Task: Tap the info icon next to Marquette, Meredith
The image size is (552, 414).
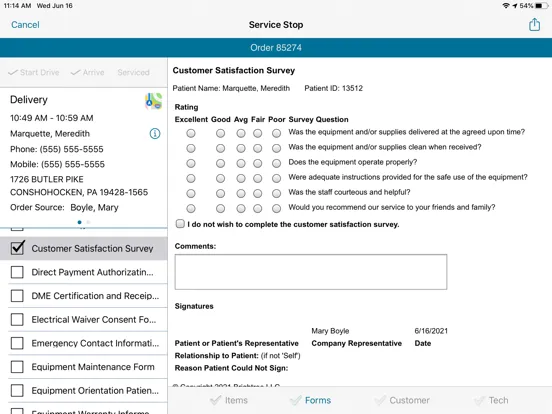Action: (155, 133)
